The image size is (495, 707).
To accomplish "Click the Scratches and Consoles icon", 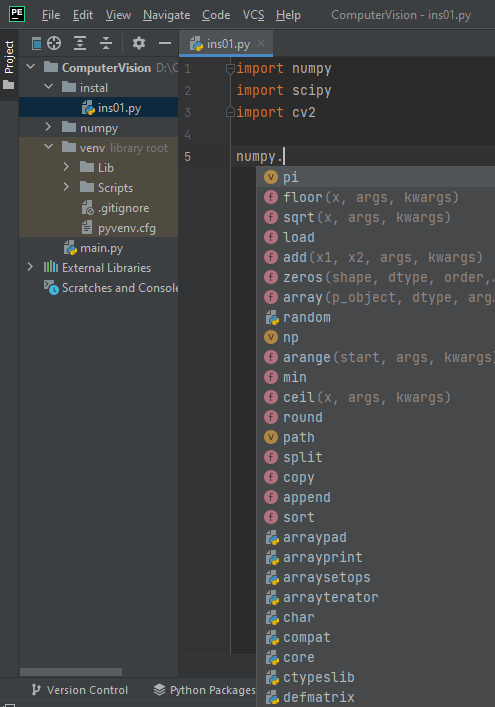I will pos(51,287).
